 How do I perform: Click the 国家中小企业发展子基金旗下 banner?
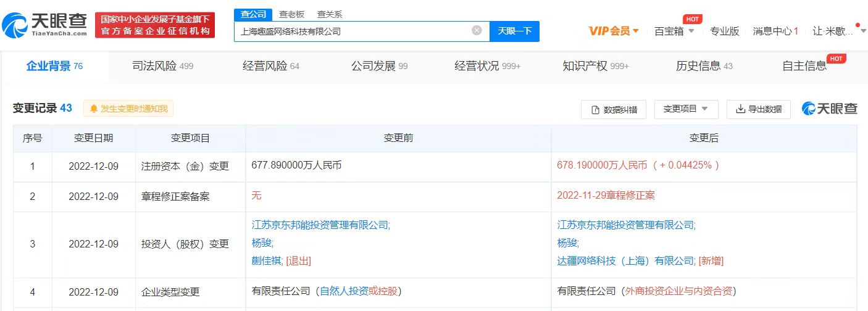(x=155, y=25)
